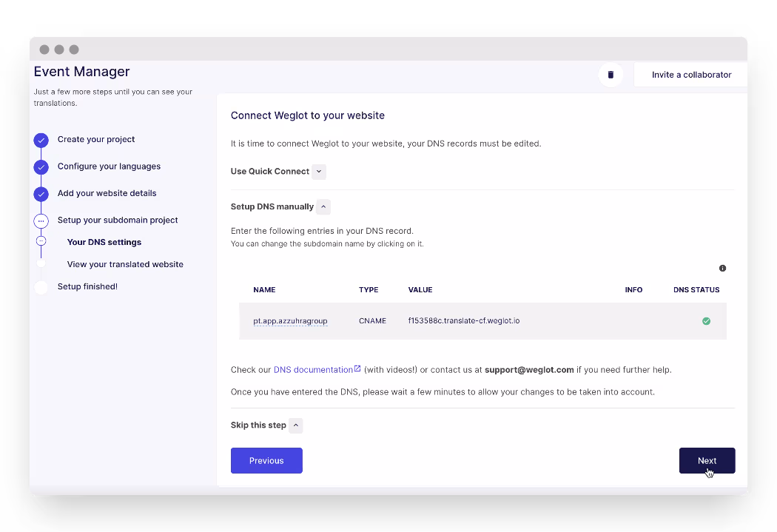Click the Event Manager project title

[81, 71]
